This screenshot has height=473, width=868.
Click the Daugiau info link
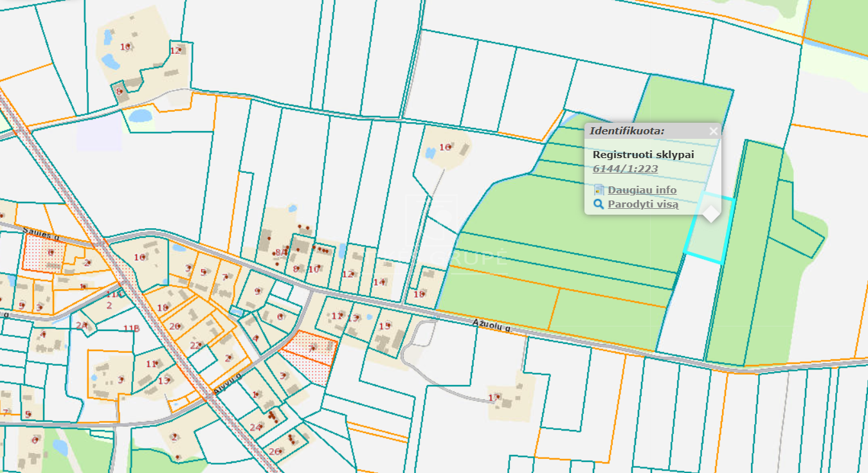point(642,190)
